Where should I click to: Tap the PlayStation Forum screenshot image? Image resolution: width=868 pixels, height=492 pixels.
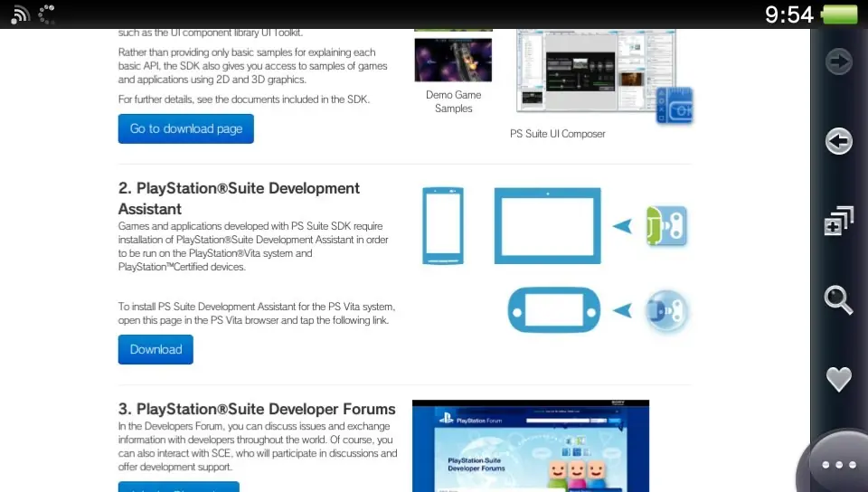coord(531,446)
